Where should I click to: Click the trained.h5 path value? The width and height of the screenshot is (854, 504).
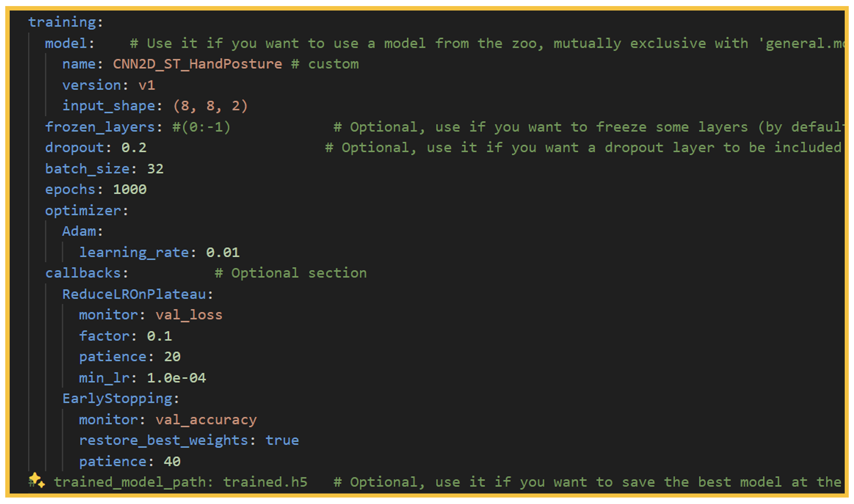tap(265, 482)
